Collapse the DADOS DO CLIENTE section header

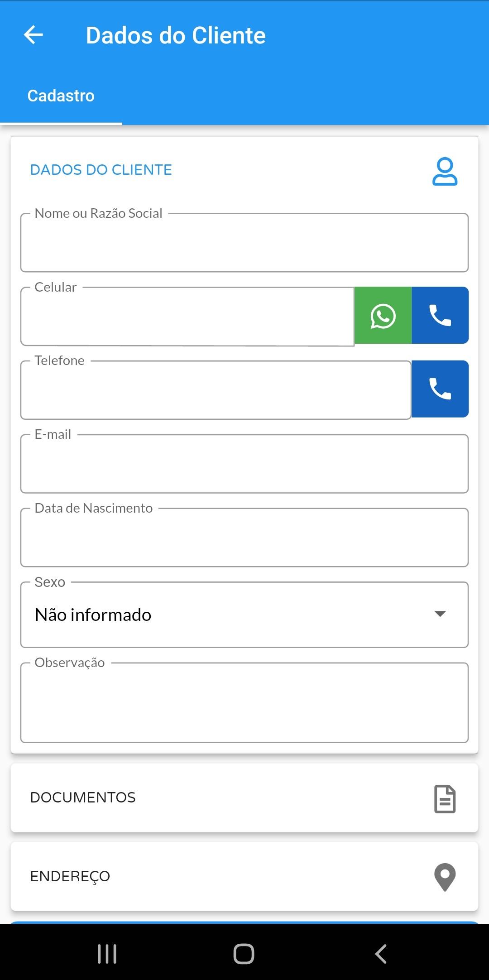pos(244,170)
